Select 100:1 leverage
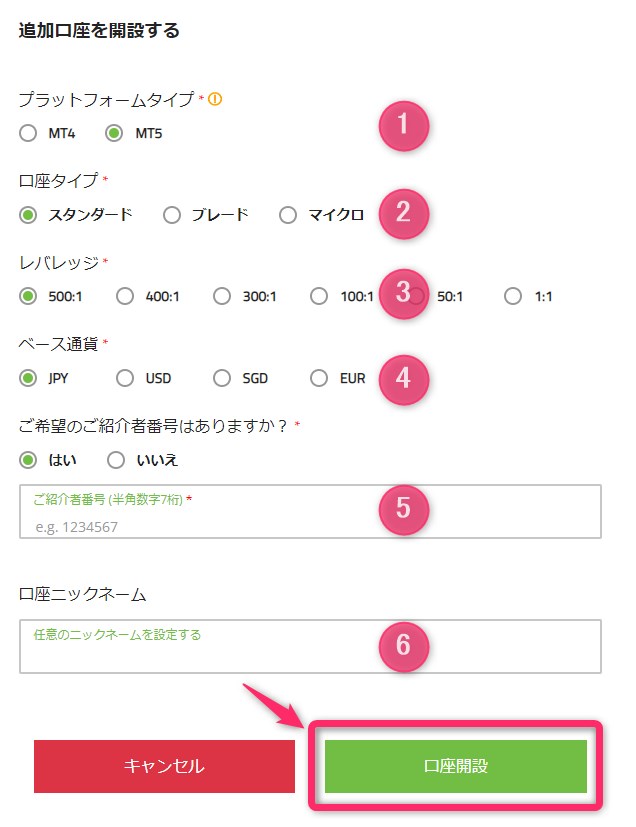 tap(318, 296)
